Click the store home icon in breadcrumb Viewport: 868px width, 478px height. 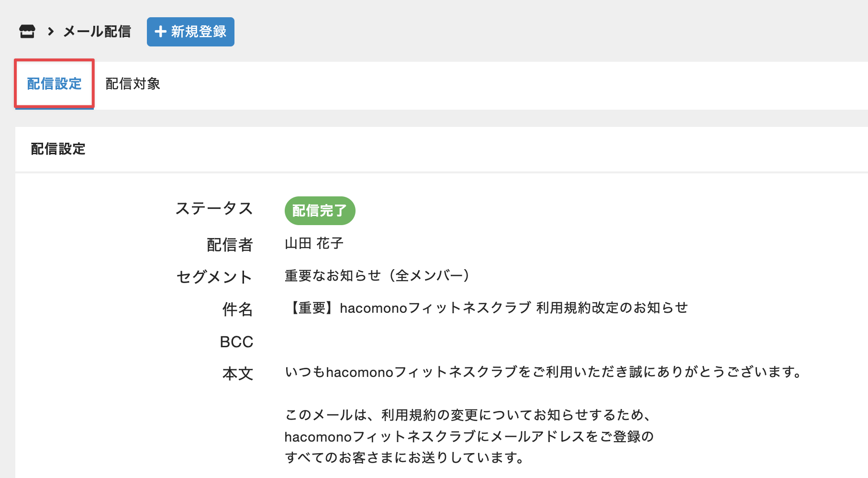point(27,32)
